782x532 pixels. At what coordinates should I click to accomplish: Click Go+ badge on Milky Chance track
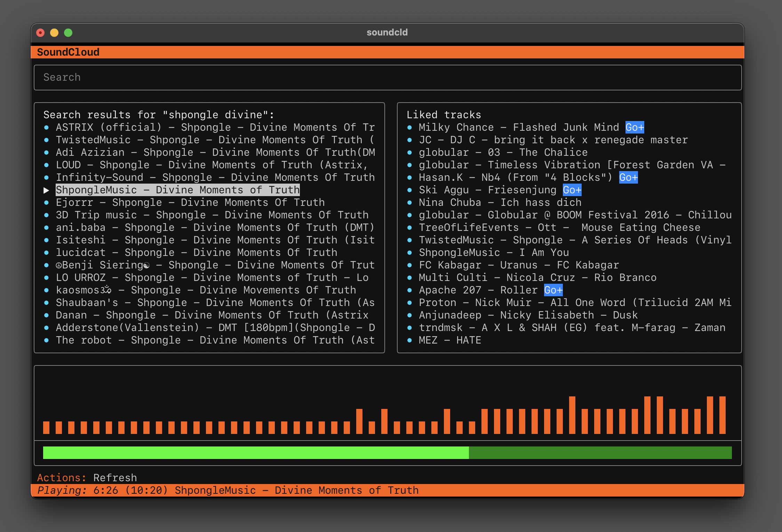[x=635, y=127]
